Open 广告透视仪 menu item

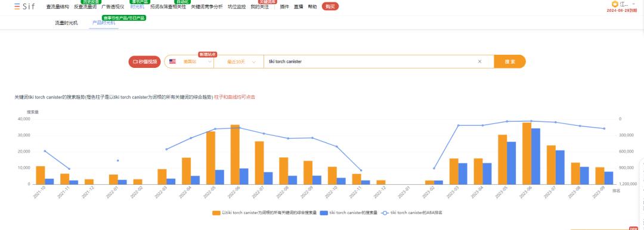(x=113, y=7)
